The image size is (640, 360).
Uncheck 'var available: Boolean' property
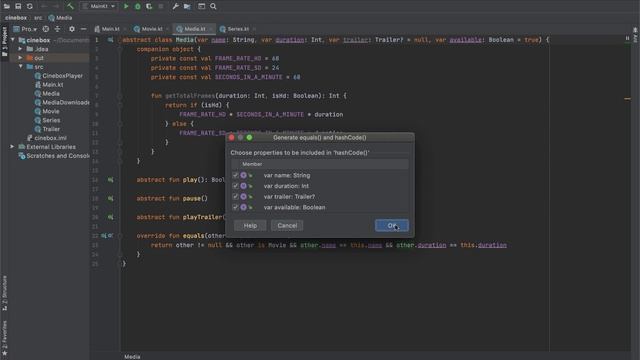coord(236,207)
